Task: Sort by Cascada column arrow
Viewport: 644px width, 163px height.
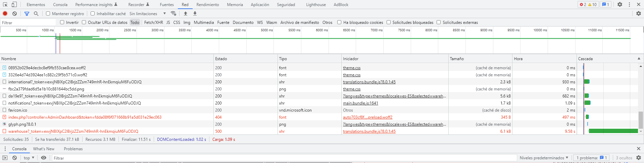Action: tap(639, 58)
